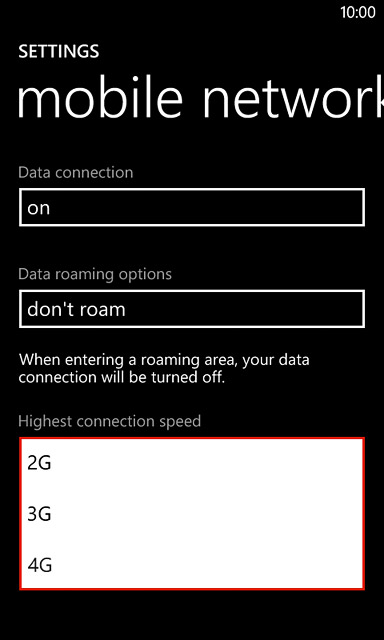Click the expanded connection speed list box

click(x=191, y=514)
